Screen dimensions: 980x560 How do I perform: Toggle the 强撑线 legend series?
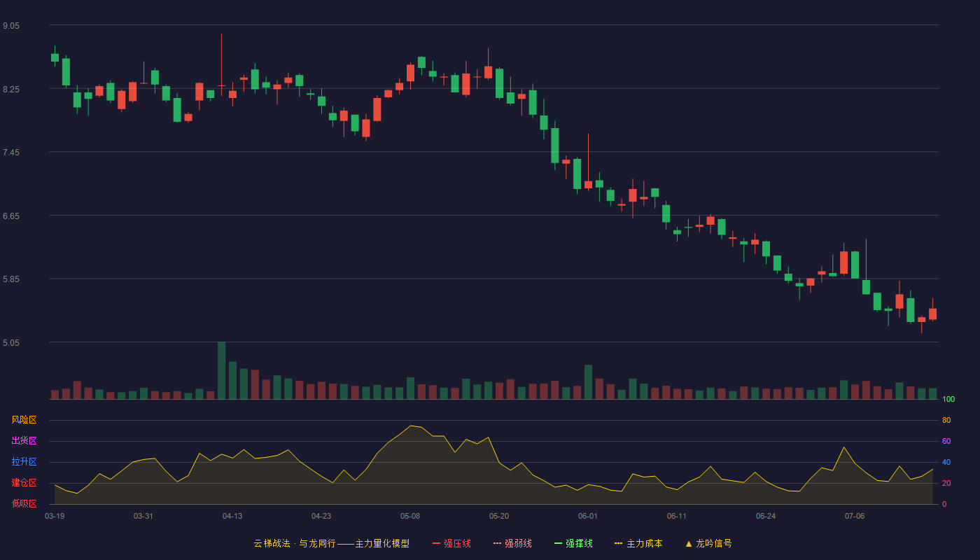click(573, 543)
